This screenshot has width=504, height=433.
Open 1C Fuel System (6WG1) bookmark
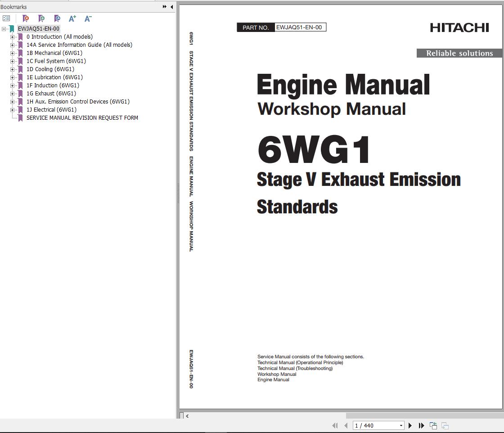pyautogui.click(x=56, y=61)
